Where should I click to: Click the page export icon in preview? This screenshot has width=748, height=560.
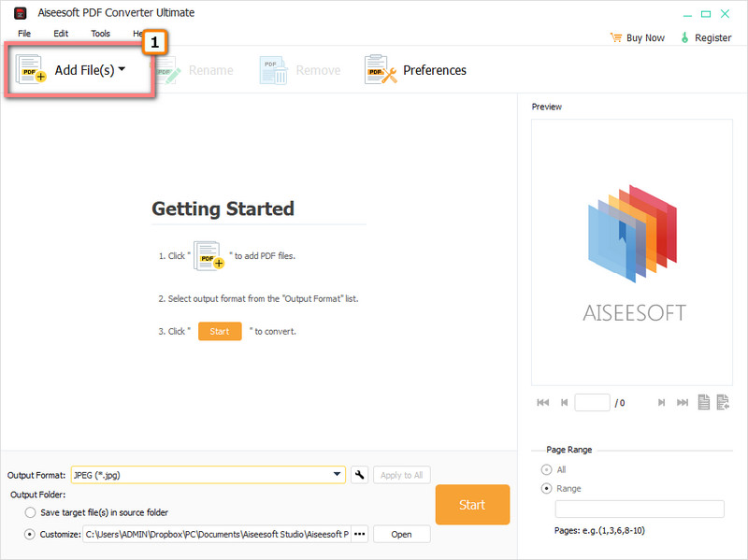point(723,402)
